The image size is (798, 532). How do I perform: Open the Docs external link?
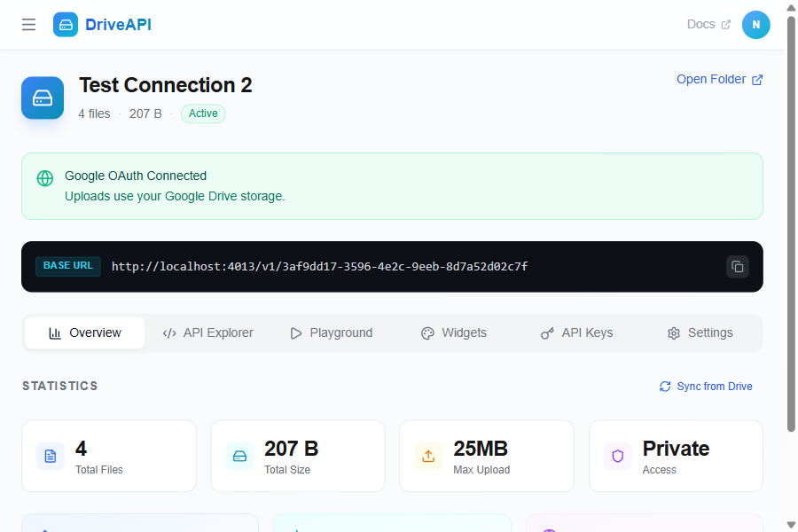(708, 24)
